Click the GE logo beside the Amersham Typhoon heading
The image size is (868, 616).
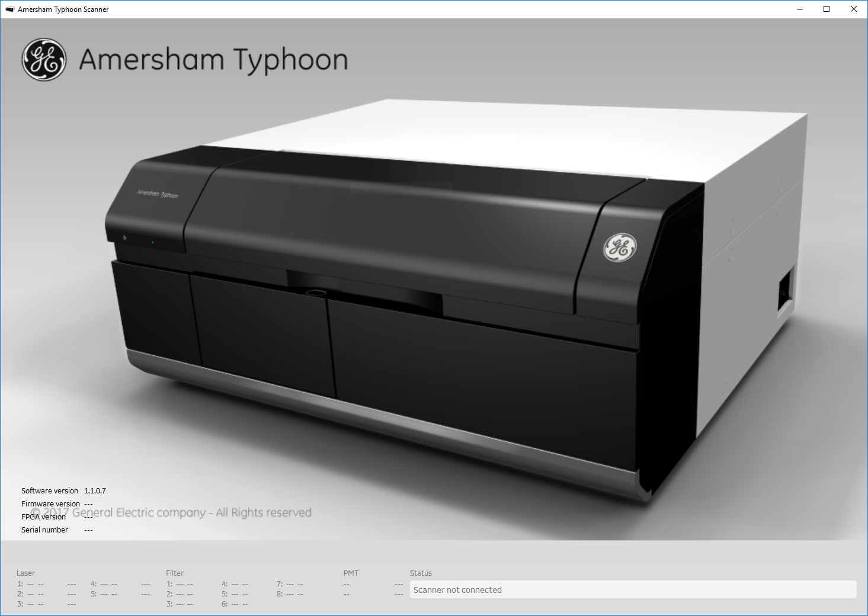point(44,60)
